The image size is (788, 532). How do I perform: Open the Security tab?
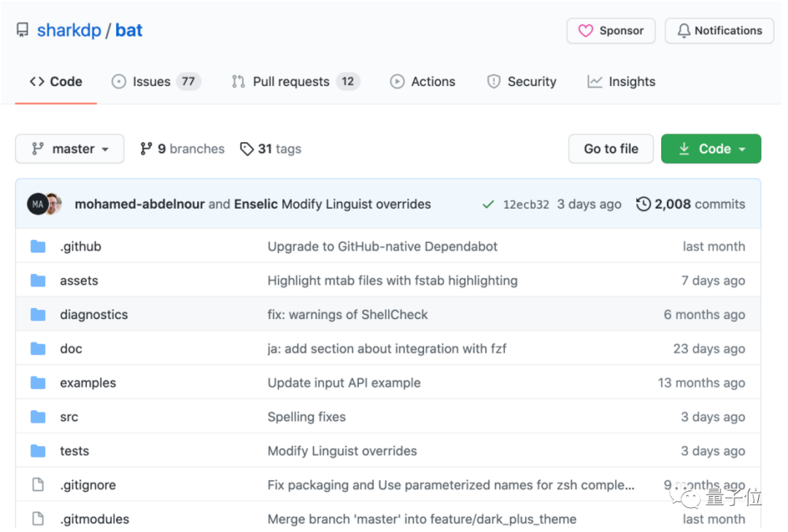522,82
